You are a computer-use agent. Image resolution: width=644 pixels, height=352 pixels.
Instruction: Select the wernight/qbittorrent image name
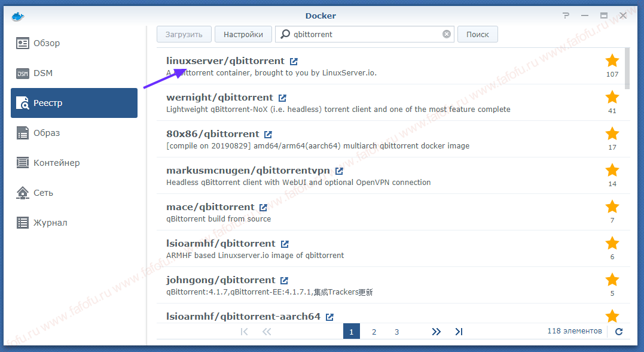coord(219,98)
